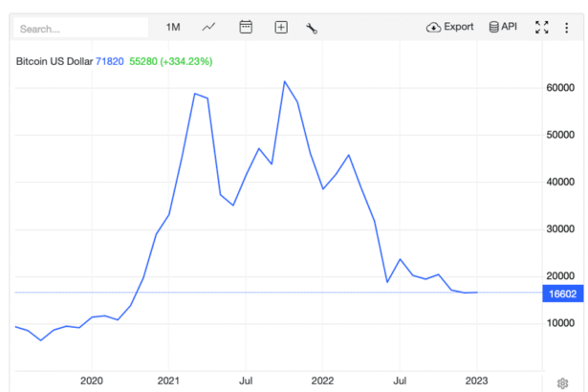Screen dimensions: 588x392
Task: Toggle fullscreen chart view
Action: 541,27
